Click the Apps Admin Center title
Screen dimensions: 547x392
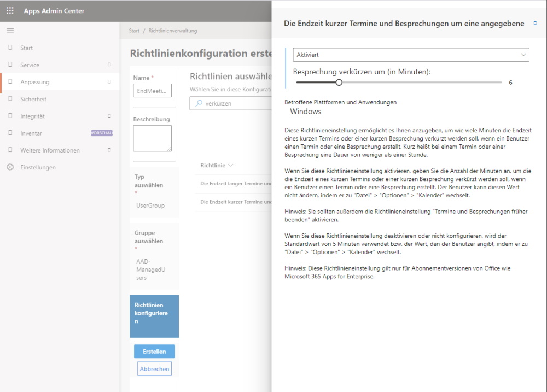(x=54, y=11)
